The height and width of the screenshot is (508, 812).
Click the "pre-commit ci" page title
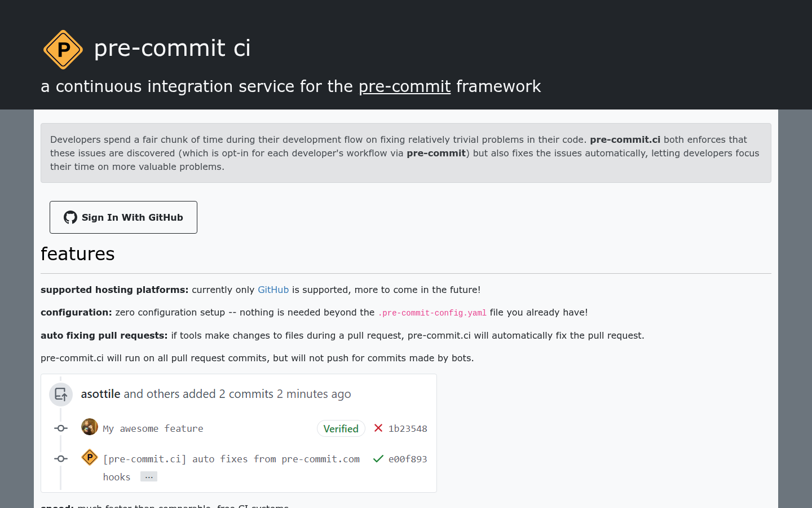(172, 49)
